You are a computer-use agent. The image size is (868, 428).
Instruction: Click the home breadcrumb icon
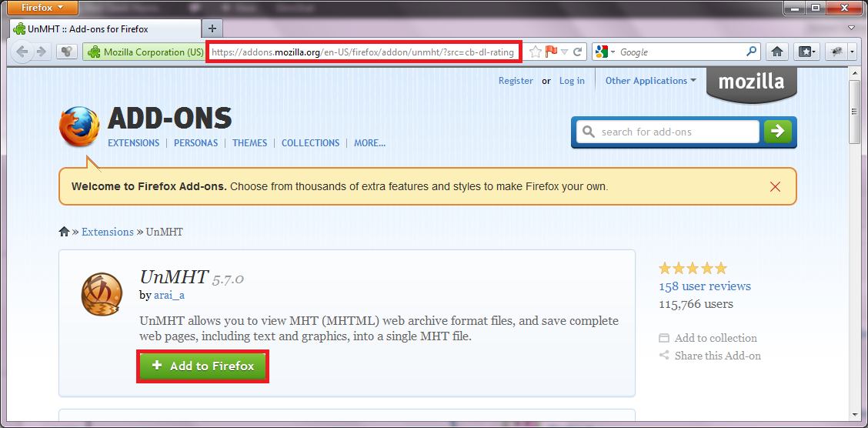[x=64, y=232]
